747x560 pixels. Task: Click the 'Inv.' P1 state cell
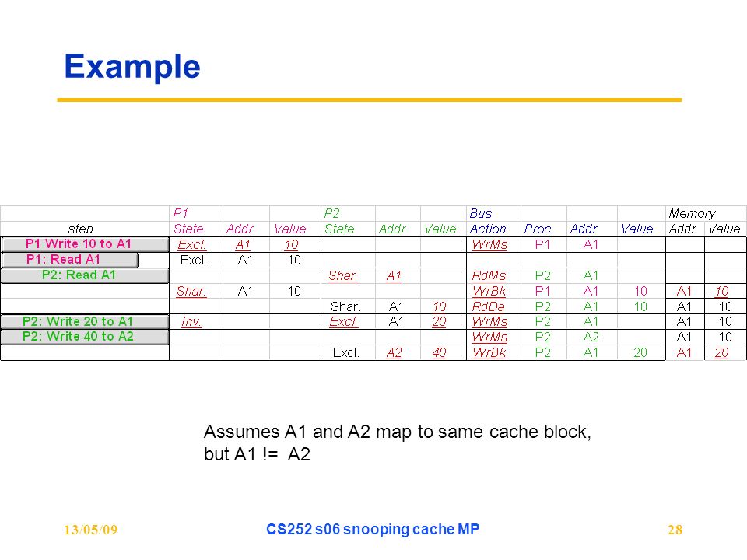point(191,322)
